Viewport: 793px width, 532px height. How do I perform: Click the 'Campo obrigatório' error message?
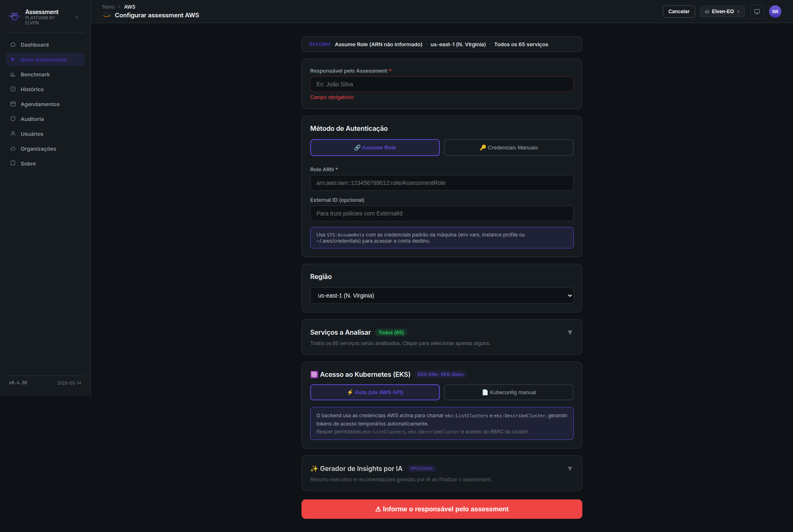click(332, 97)
